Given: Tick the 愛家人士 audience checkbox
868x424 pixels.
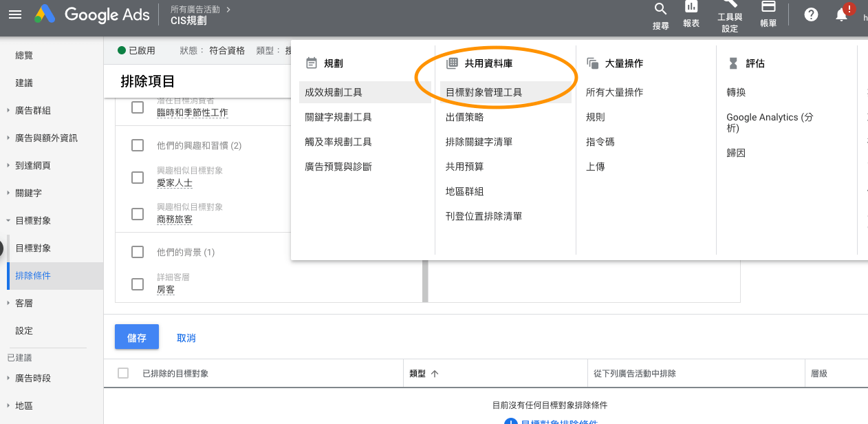Looking at the screenshot, I should pos(138,178).
